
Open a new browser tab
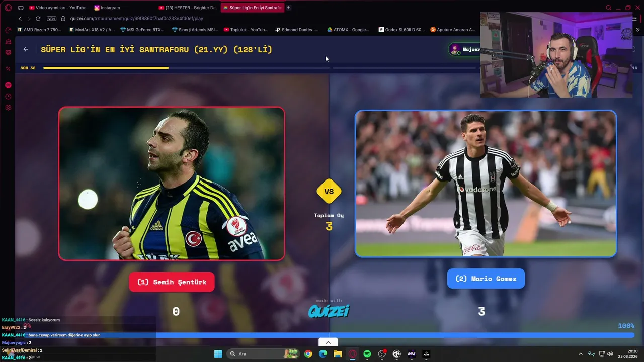click(288, 8)
